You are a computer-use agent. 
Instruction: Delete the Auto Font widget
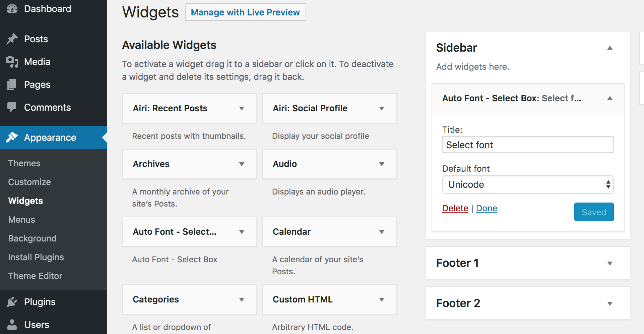[455, 208]
